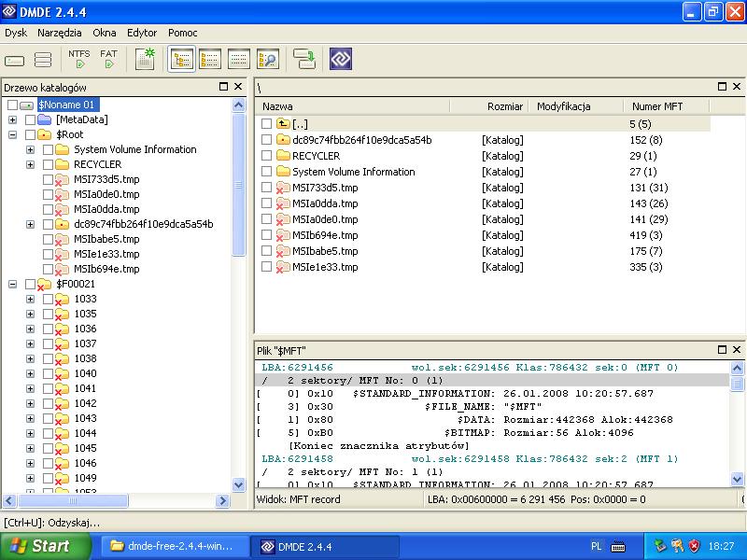747x560 pixels.
Task: Expand the 1040 folder node
Action: point(31,374)
